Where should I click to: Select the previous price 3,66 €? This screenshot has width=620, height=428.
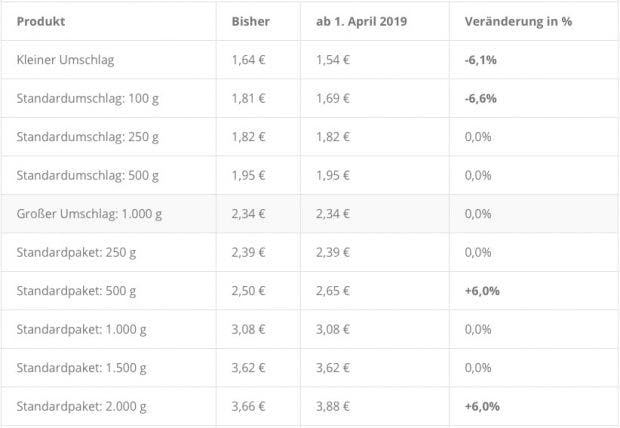coord(248,406)
